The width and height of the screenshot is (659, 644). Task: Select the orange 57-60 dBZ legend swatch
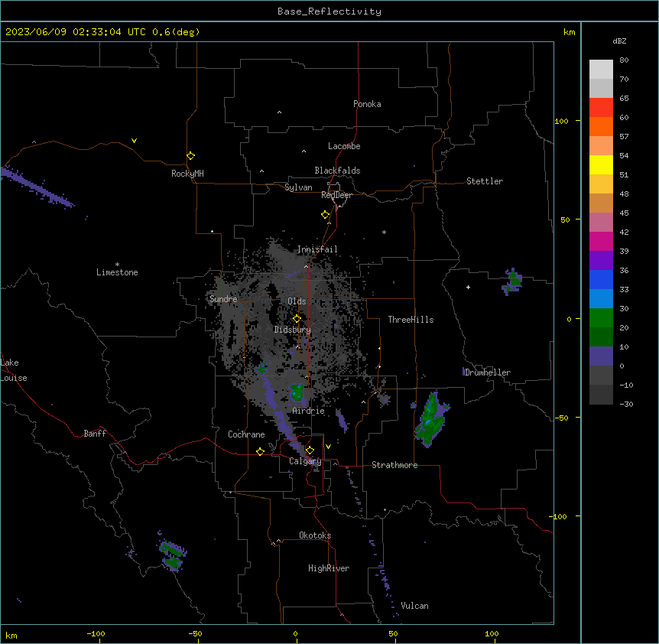601,126
